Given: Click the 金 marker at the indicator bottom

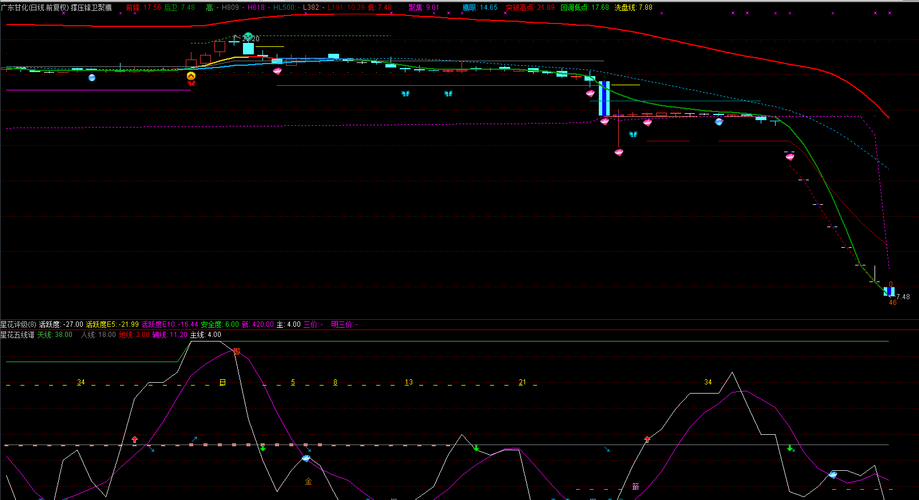Looking at the screenshot, I should tap(308, 481).
